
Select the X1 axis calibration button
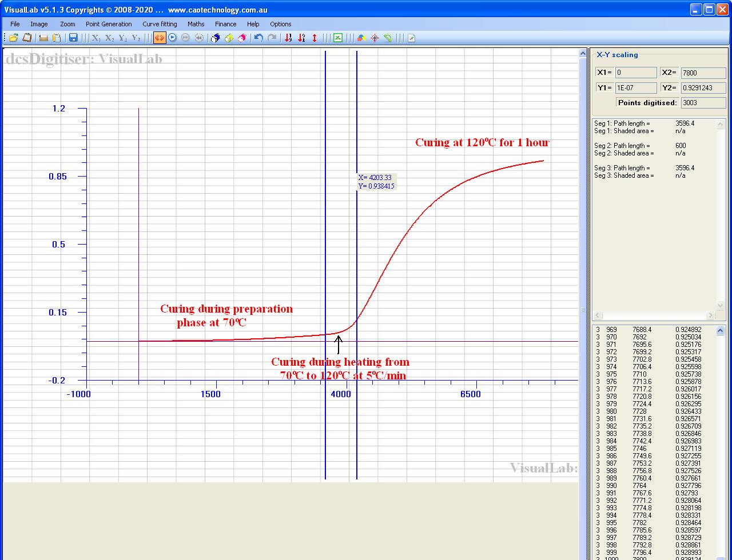(x=95, y=38)
